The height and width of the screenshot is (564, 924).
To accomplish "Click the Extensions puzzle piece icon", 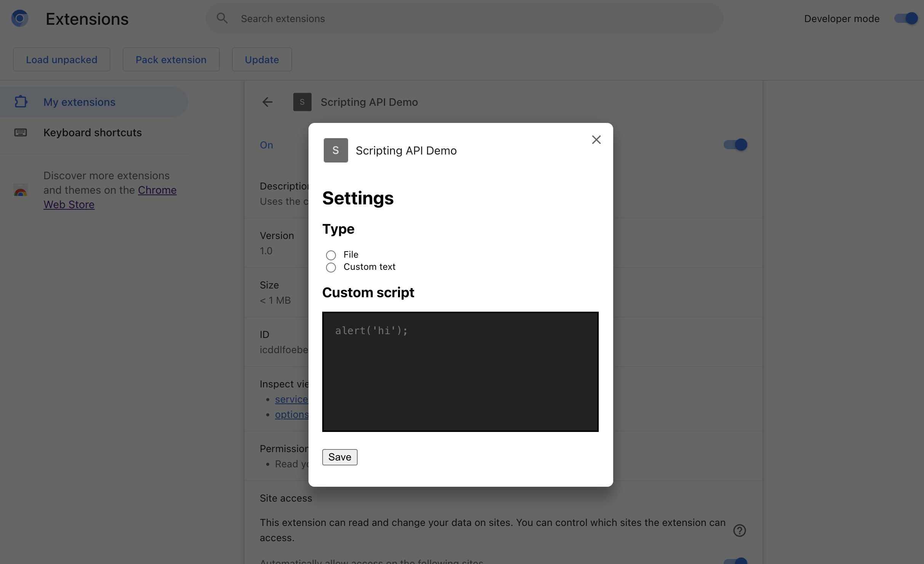I will 21,101.
